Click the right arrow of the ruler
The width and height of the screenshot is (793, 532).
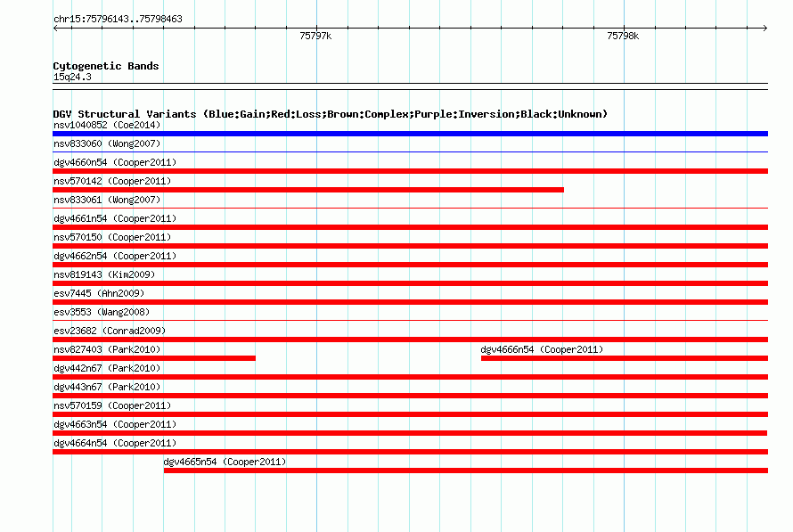click(x=764, y=29)
